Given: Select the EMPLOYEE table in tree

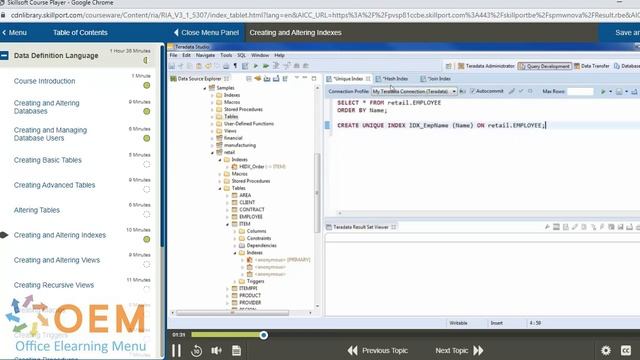Looking at the screenshot, I should click(x=247, y=217).
